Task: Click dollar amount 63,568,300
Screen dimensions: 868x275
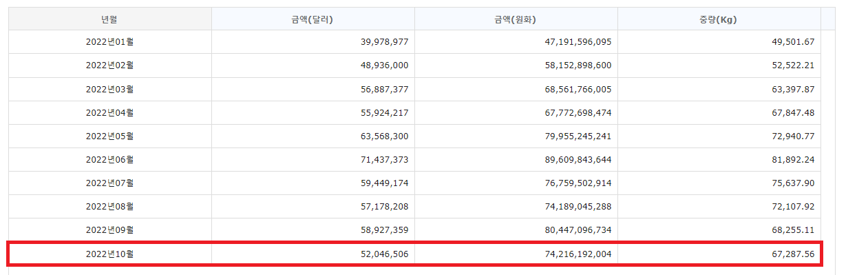Action: (384, 136)
